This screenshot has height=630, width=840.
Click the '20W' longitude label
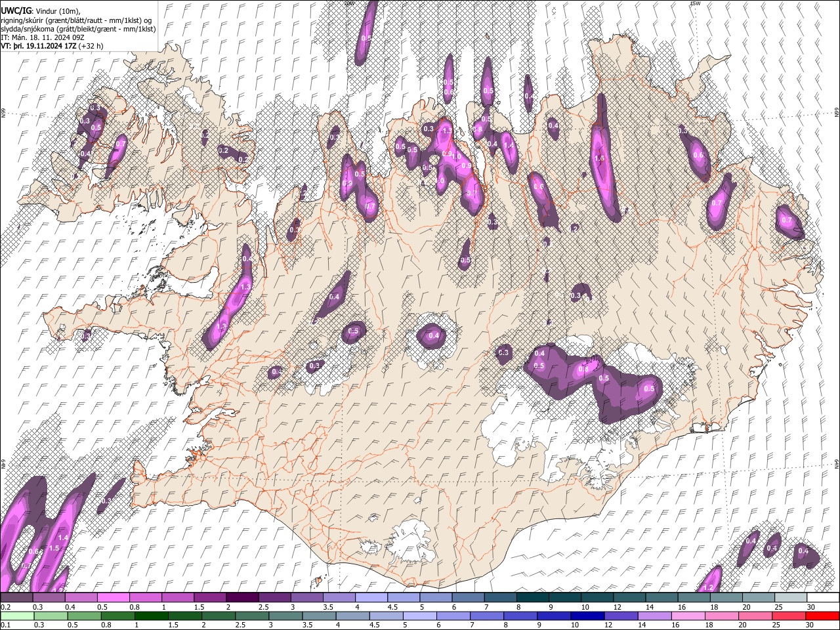tap(349, 3)
